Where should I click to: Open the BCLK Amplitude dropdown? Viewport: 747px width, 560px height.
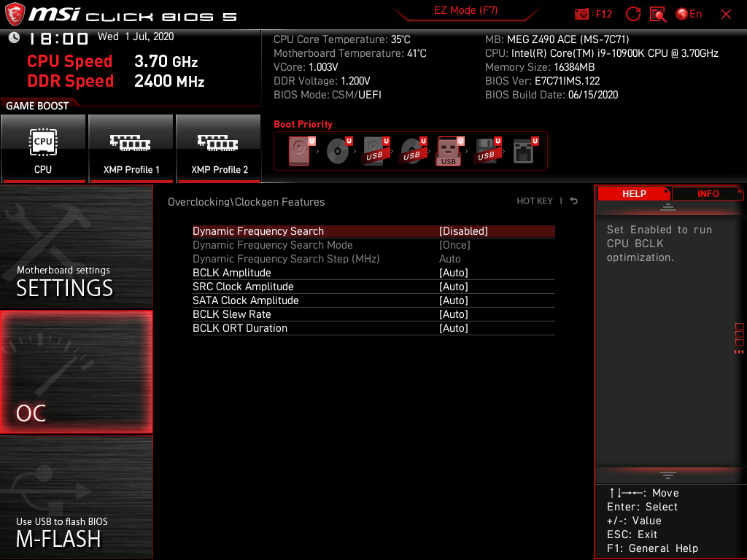[x=454, y=273]
